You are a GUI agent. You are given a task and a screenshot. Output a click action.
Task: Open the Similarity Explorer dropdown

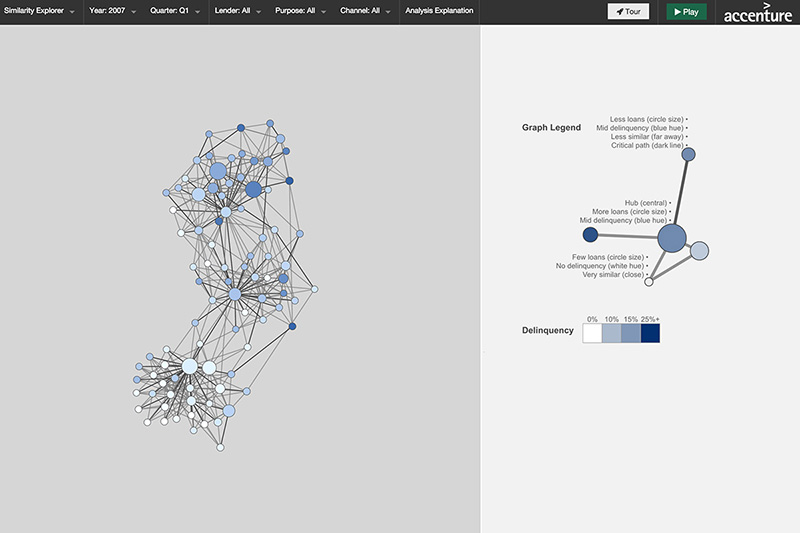point(40,12)
